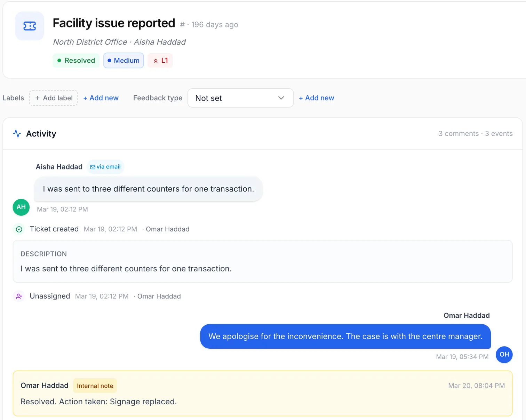The height and width of the screenshot is (420, 526).
Task: Click Aisha Haddad's message bubble about three counters
Action: (x=149, y=189)
